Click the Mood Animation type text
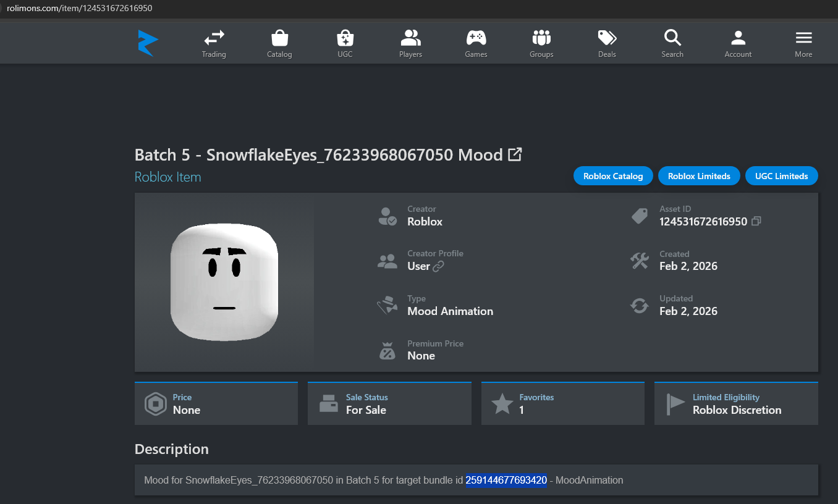 (x=451, y=311)
